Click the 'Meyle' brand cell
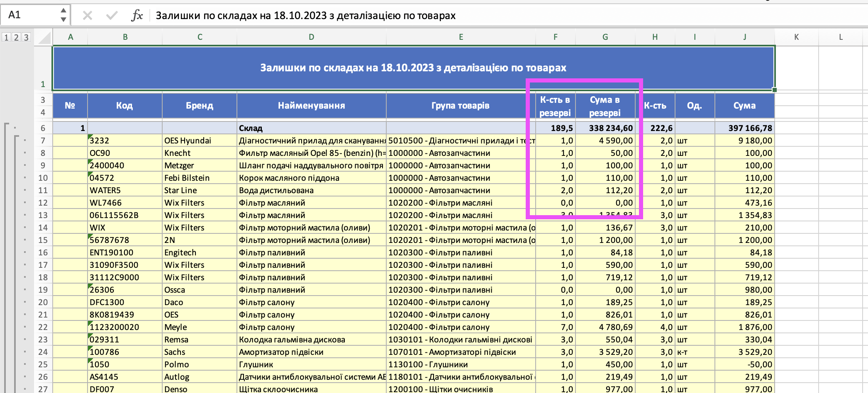Screen dimensions: 868x393 [x=200, y=327]
